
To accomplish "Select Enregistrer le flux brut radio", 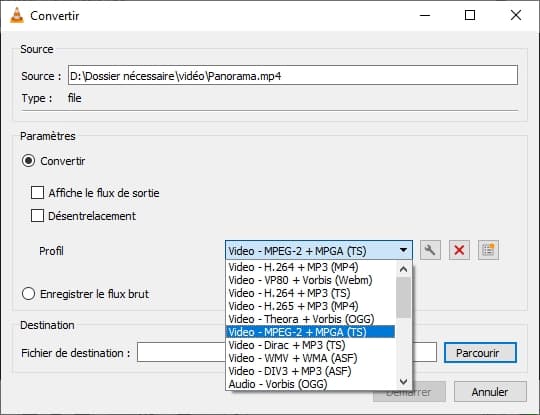I will [28, 294].
